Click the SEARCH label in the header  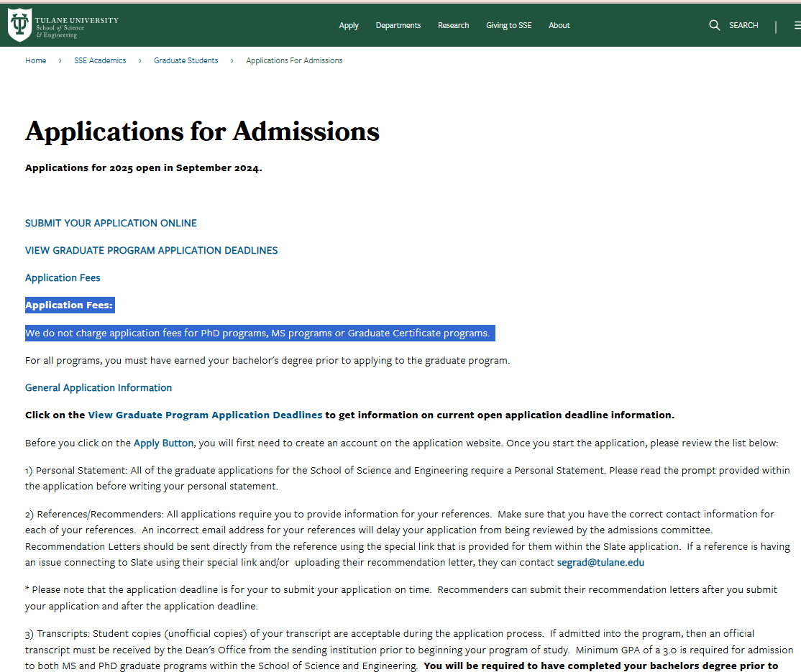click(743, 25)
